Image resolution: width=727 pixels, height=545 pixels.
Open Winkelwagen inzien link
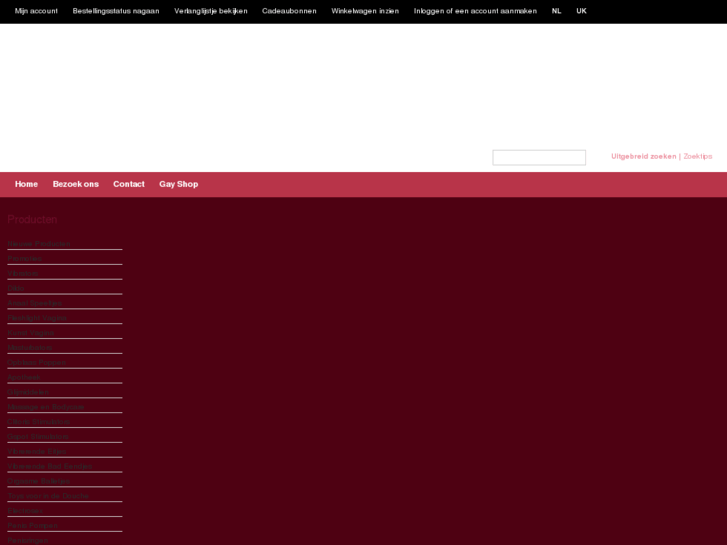(365, 11)
